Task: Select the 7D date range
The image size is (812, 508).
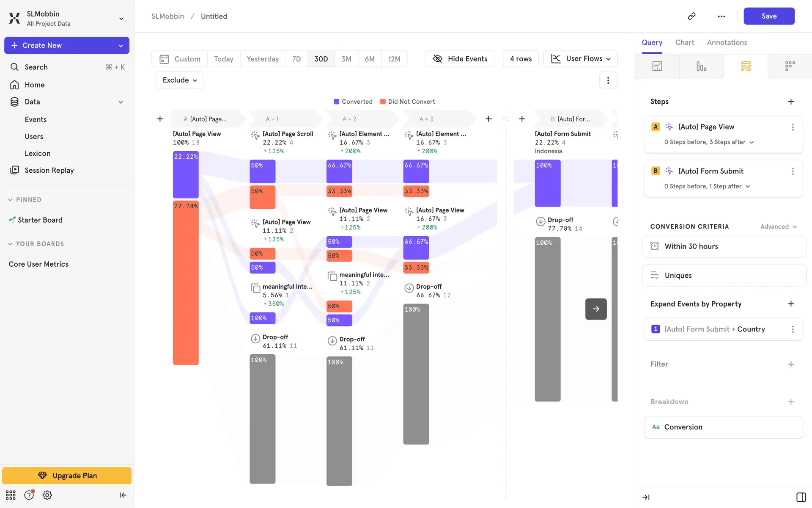Action: [296, 59]
